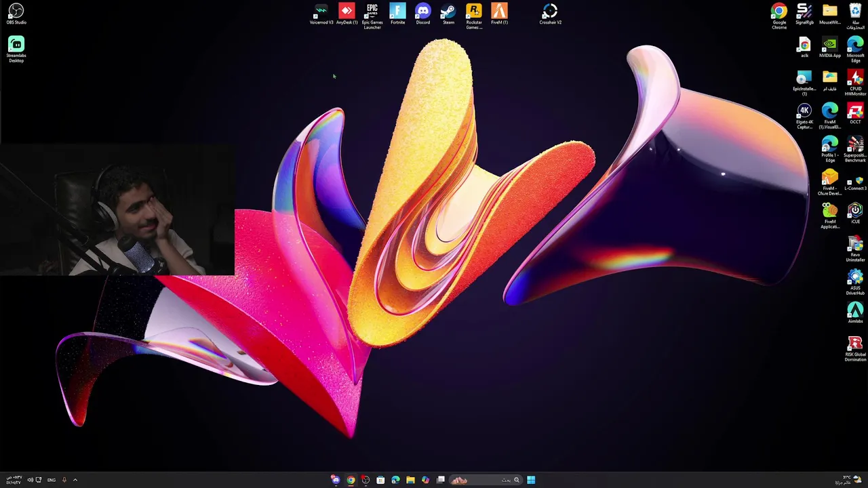Click the microphone tray icon
The width and height of the screenshot is (868, 488).
pyautogui.click(x=64, y=480)
